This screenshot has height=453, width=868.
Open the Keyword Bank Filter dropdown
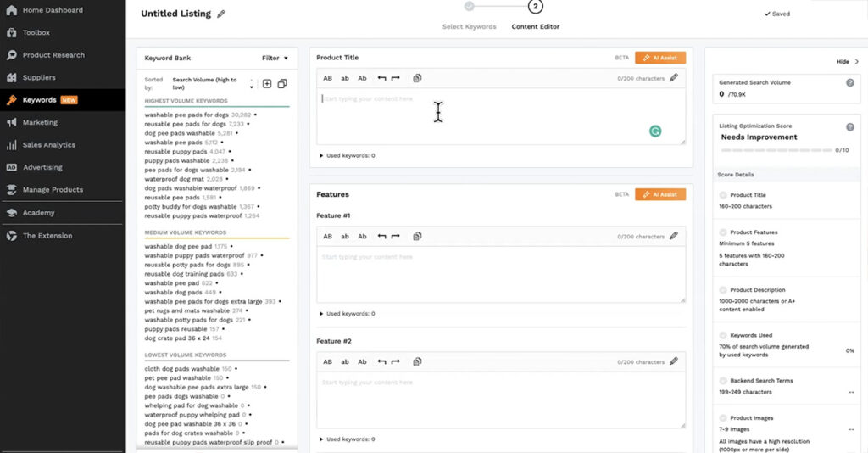click(x=275, y=59)
